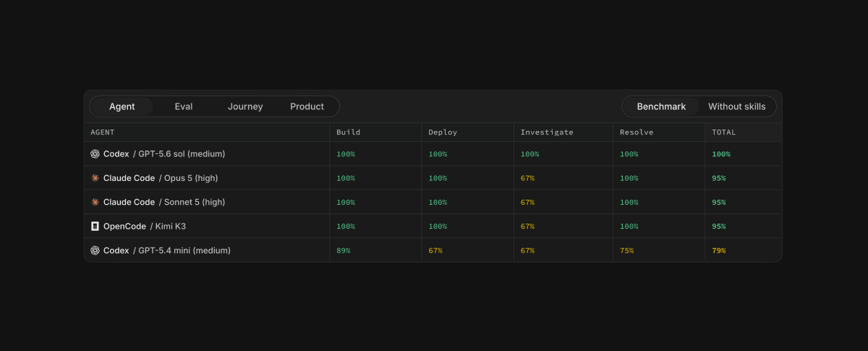
Task: Click Build score for Kimi K3
Action: (346, 226)
